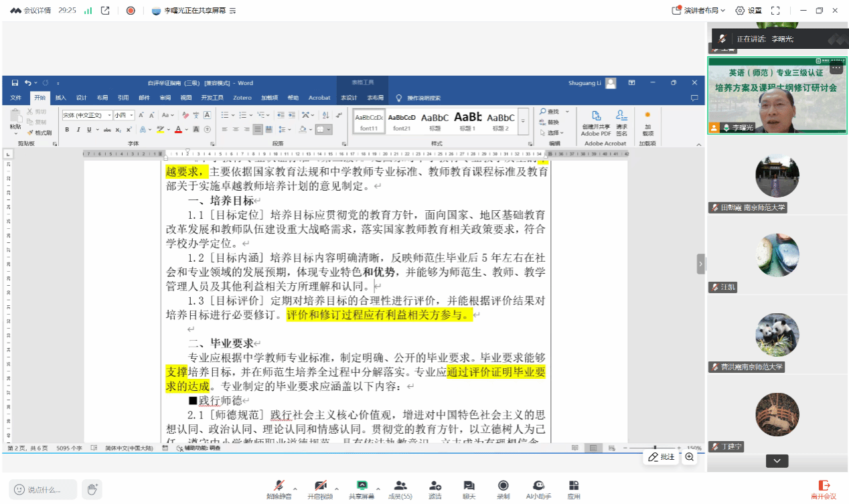Turn on the video camera

pyautogui.click(x=320, y=486)
